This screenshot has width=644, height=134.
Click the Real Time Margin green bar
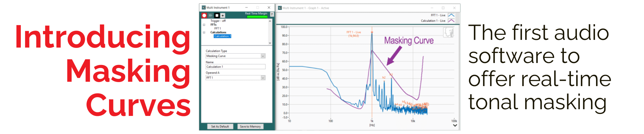[x=257, y=17]
